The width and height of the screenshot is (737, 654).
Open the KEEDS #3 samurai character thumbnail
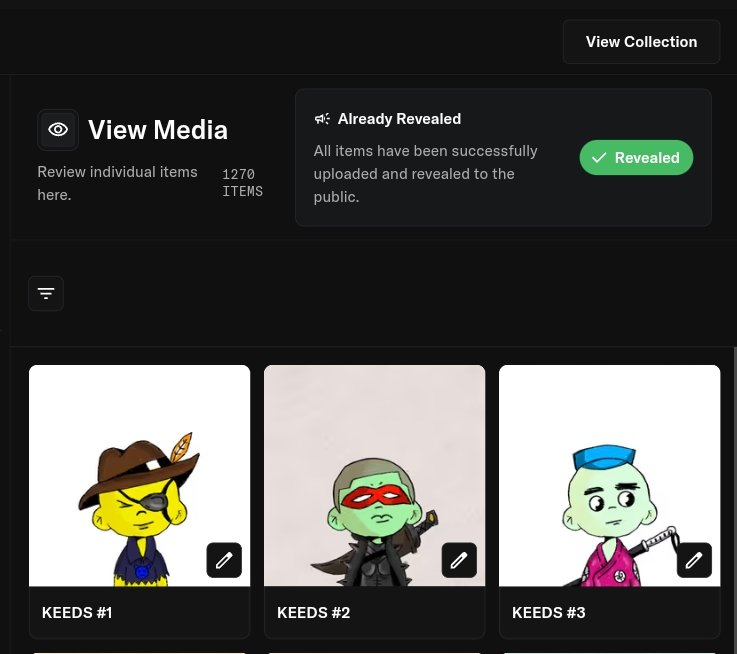coord(610,476)
